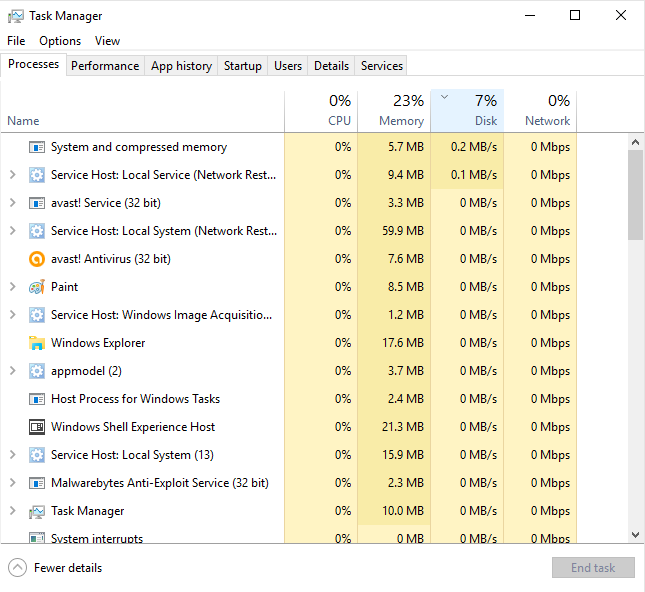Click the orange avast! Antivirus icon
The image size is (645, 592).
[37, 259]
